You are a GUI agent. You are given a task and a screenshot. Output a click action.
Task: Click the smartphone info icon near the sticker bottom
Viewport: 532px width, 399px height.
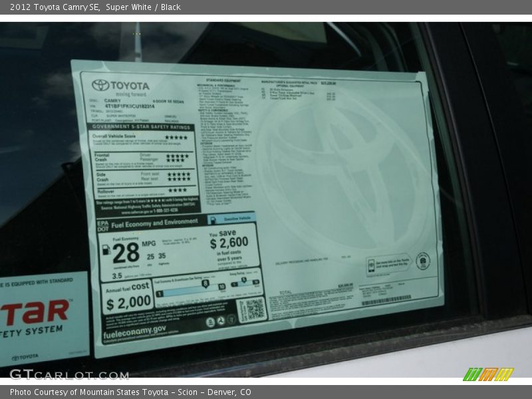(x=371, y=265)
